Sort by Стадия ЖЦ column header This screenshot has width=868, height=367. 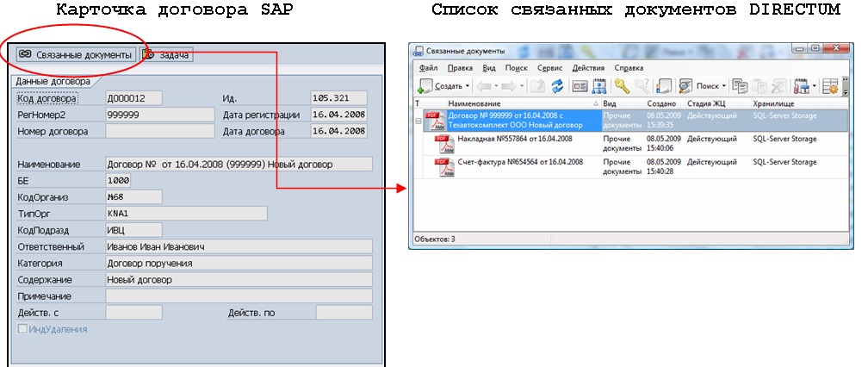pos(717,103)
